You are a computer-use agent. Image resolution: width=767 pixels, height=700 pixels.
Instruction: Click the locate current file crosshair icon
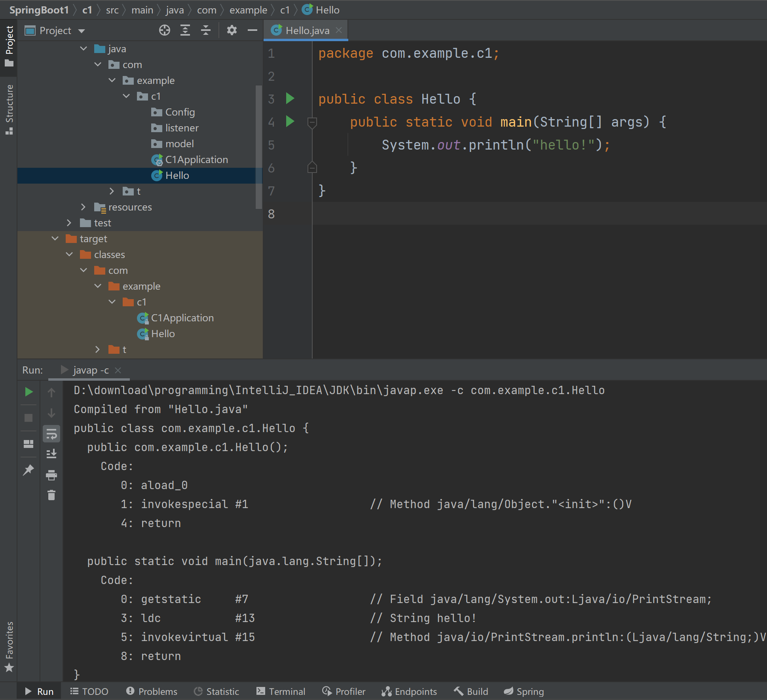click(x=165, y=30)
